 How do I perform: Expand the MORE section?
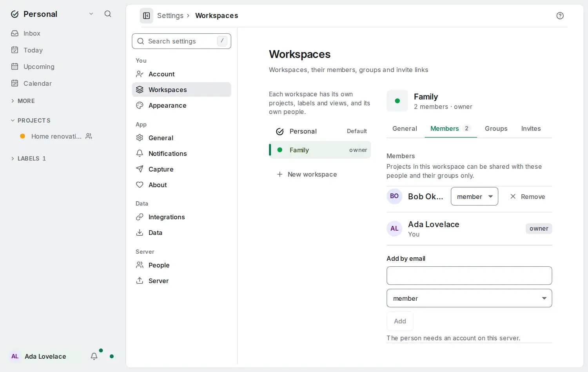[23, 101]
